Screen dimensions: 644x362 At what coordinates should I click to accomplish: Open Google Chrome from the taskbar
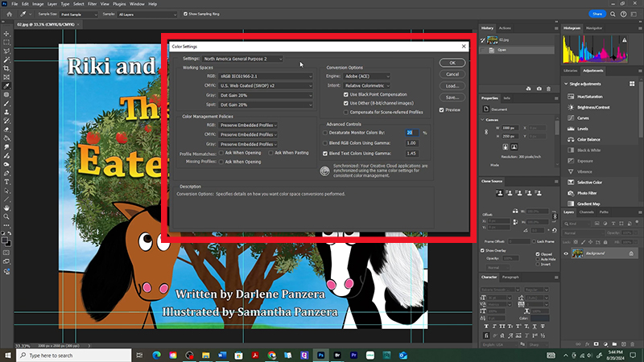tap(271, 355)
